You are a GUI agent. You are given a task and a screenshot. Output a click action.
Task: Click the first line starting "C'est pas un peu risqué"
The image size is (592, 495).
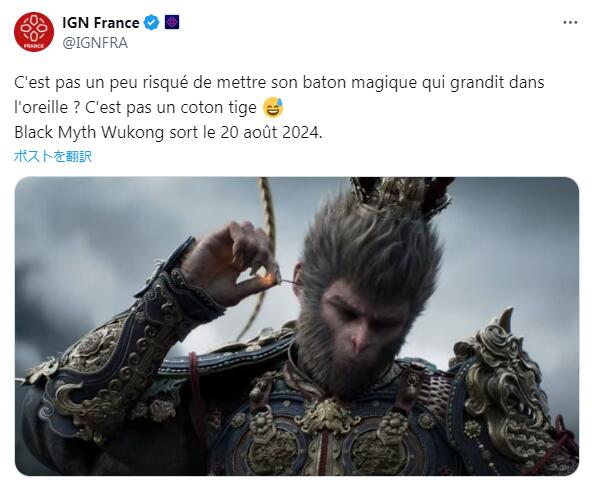[279, 83]
